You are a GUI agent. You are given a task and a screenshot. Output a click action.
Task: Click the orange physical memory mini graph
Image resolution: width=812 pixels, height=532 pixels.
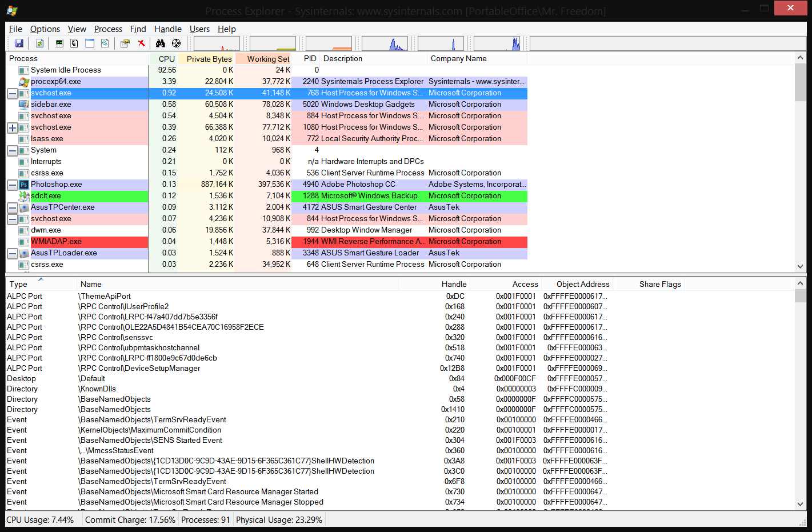pyautogui.click(x=329, y=43)
